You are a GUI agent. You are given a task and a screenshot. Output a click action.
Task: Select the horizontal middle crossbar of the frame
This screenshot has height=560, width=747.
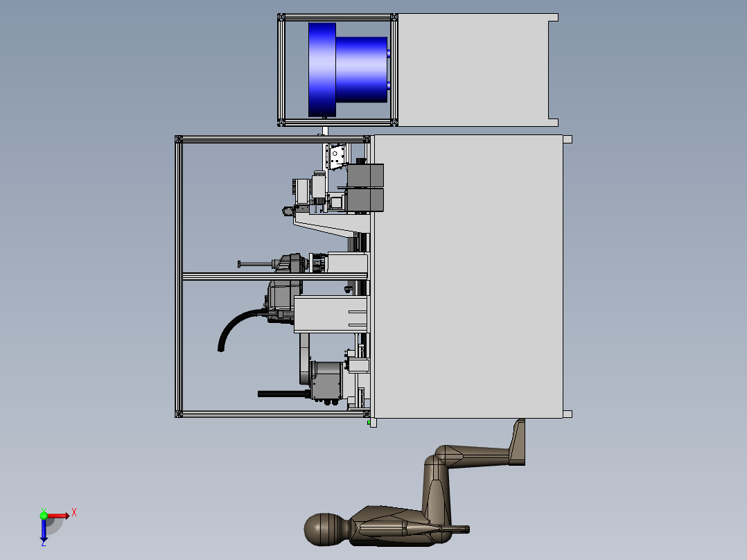pos(275,277)
